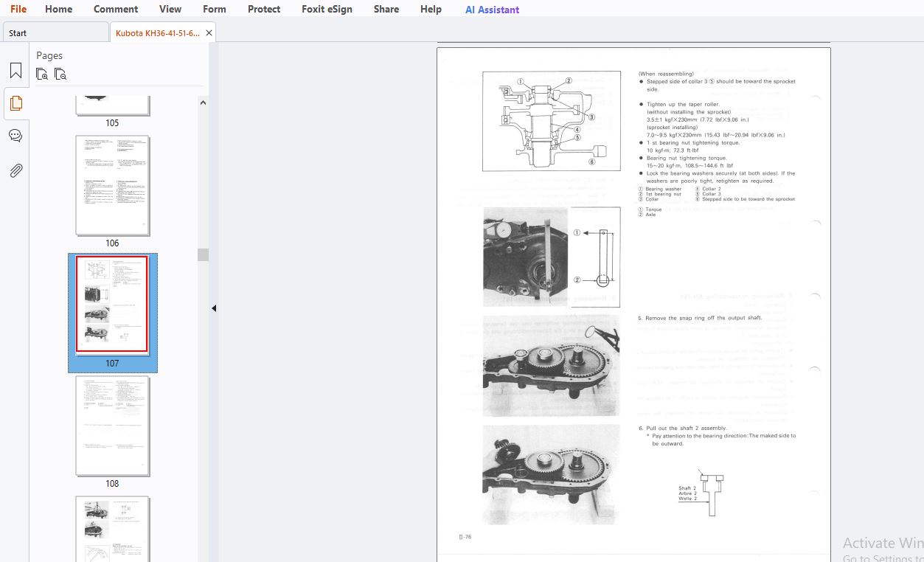The height and width of the screenshot is (562, 924).
Task: Click the Pages panel scrollbar thumb
Action: pyautogui.click(x=203, y=254)
